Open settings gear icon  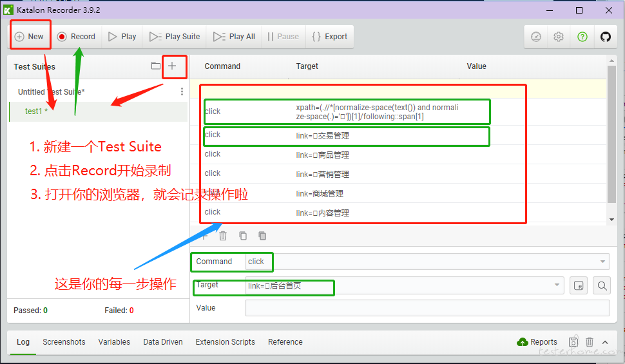(559, 37)
